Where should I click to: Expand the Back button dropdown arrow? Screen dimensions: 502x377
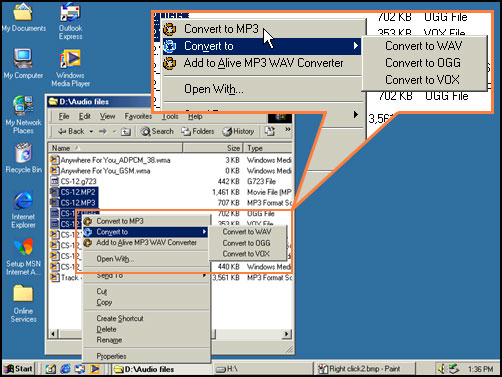point(91,132)
